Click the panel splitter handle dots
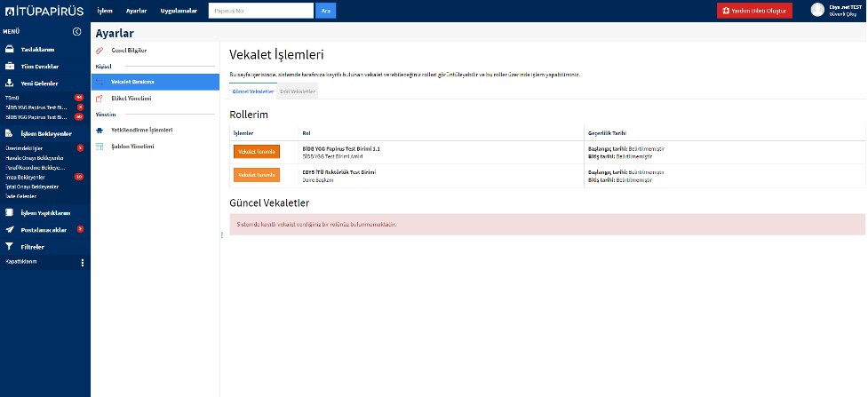868x397 pixels. [x=222, y=235]
